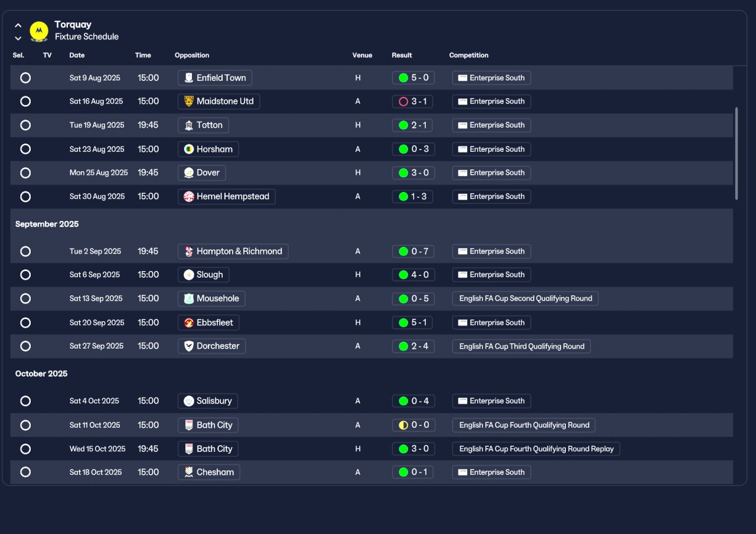
Task: Select the radio circle for Hampton & Richmond fixture
Action: point(25,251)
